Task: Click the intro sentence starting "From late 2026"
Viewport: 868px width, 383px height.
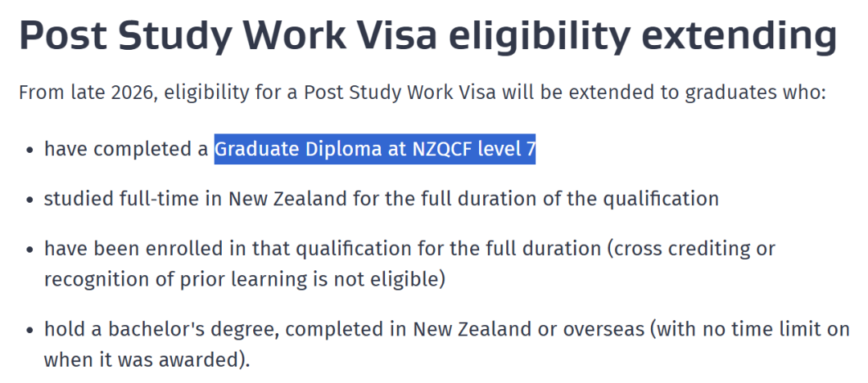Action: click(422, 93)
